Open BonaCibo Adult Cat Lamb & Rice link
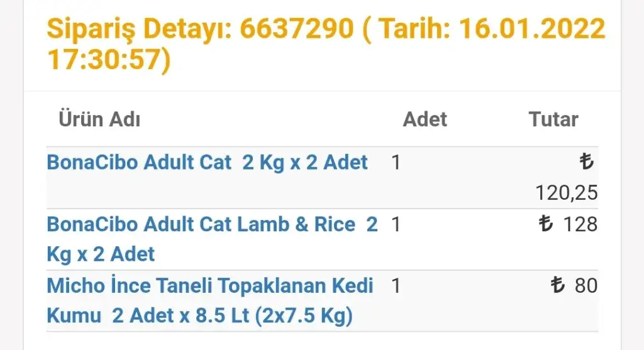The height and width of the screenshot is (350, 644). tap(212, 239)
